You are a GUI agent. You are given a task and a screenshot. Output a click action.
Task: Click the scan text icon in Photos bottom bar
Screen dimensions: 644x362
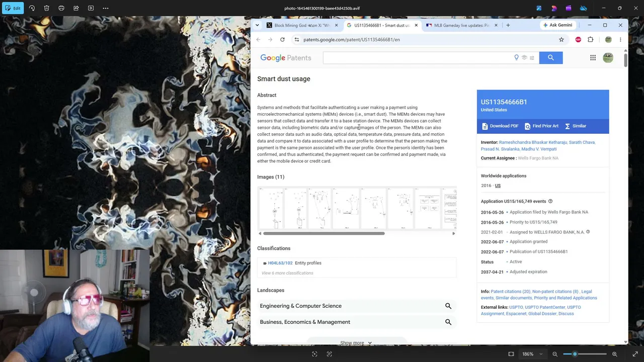click(330, 354)
